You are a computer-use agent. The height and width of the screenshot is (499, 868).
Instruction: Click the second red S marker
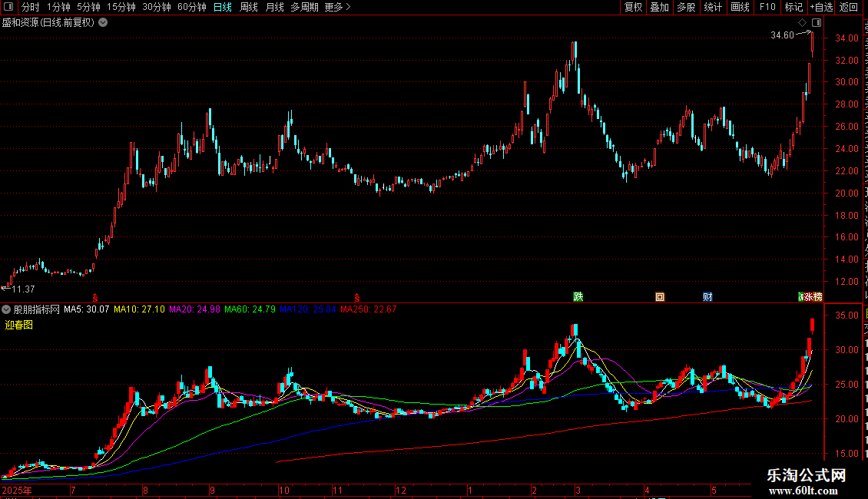pyautogui.click(x=357, y=298)
